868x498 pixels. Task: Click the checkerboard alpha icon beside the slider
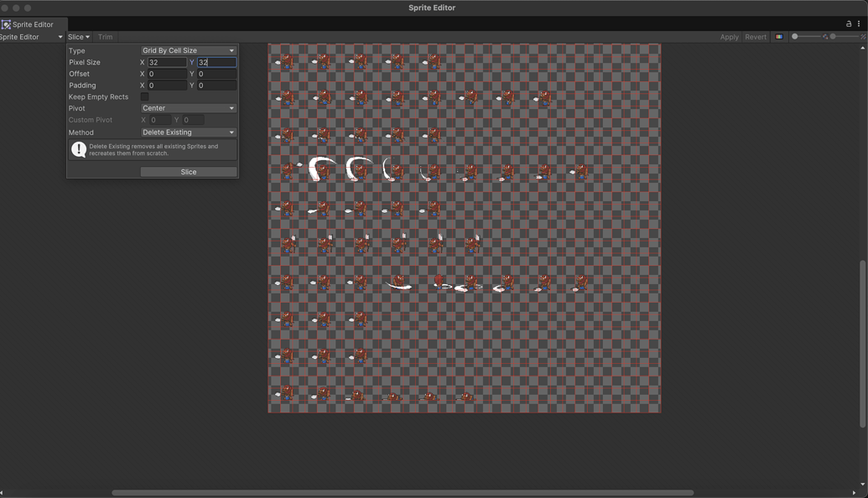(824, 36)
